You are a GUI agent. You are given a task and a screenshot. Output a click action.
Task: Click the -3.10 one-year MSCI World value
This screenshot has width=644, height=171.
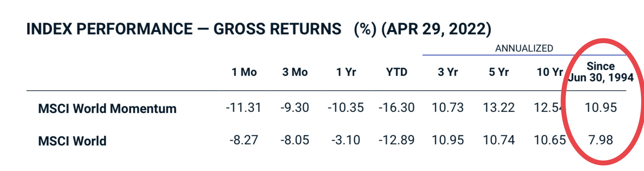tap(346, 140)
